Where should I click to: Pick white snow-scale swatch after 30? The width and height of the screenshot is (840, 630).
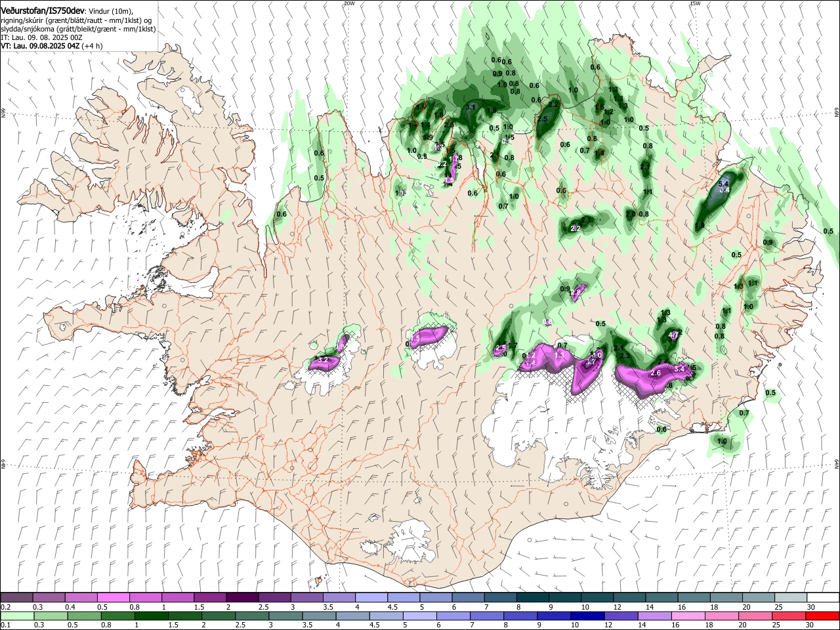point(823,598)
